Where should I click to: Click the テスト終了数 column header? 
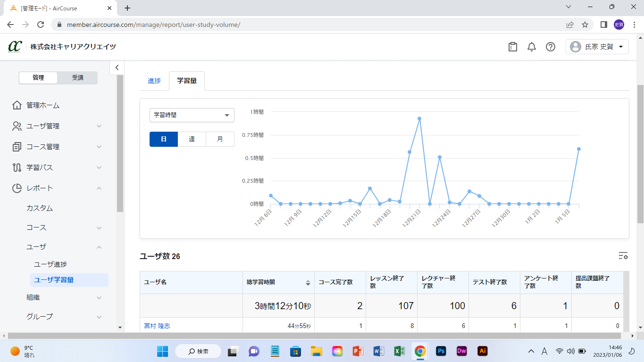pos(494,282)
